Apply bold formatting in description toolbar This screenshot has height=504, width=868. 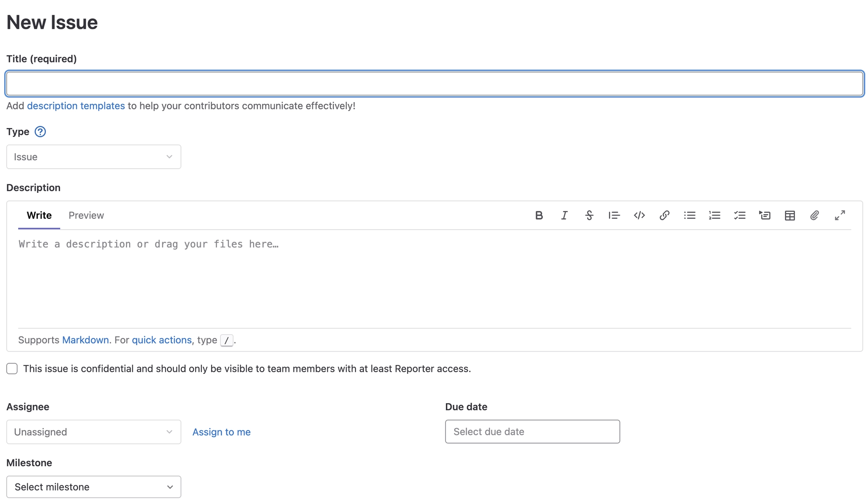click(539, 215)
